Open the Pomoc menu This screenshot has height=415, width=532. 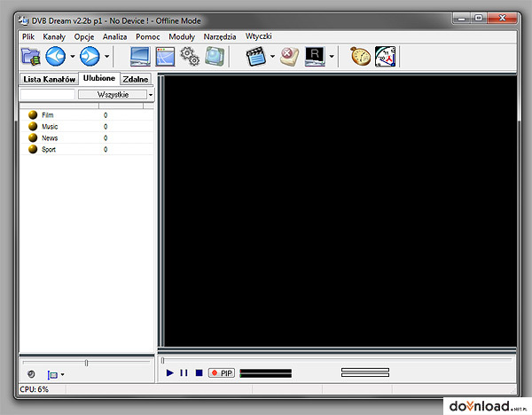point(147,36)
